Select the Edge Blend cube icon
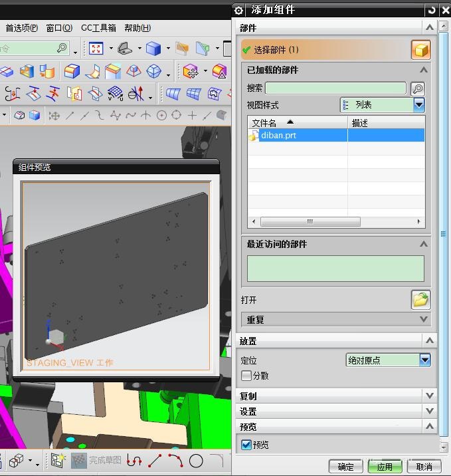Screen dimensions: 451x476 (x=72, y=71)
